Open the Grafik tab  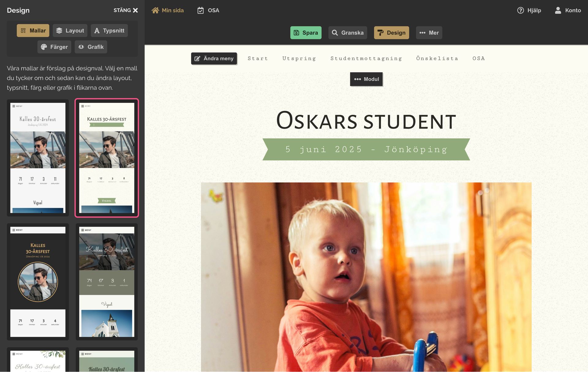(x=91, y=47)
